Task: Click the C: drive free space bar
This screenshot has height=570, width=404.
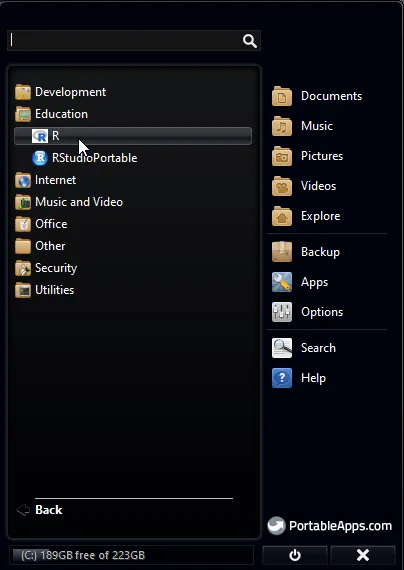Action: coord(131,555)
